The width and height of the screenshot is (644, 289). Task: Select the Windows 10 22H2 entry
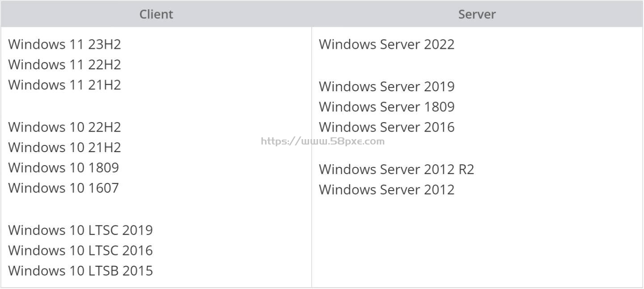point(64,127)
